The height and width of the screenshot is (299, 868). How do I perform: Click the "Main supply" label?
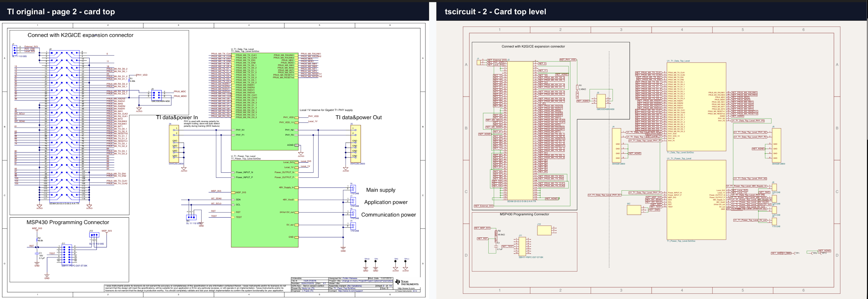click(381, 190)
